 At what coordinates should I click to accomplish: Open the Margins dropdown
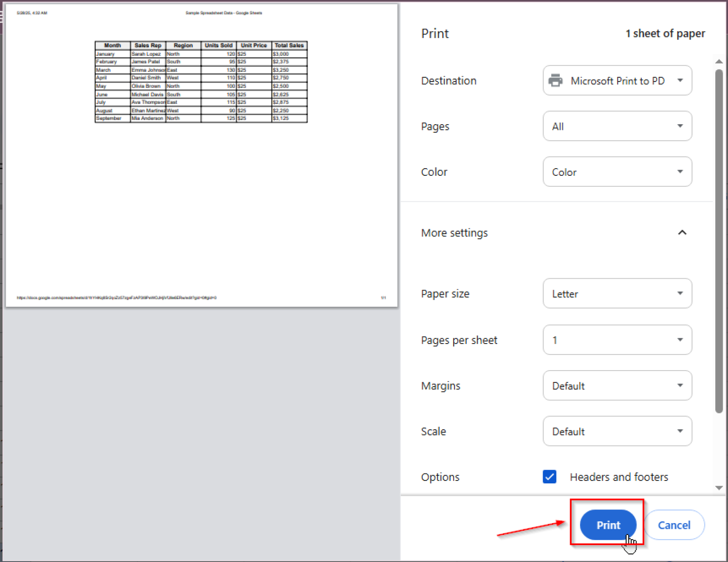[x=616, y=385]
